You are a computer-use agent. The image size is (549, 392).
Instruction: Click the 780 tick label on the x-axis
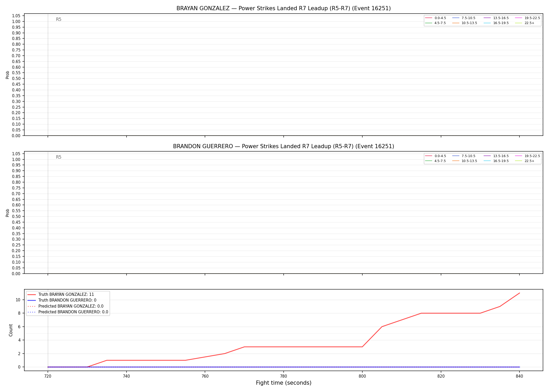pyautogui.click(x=284, y=376)
